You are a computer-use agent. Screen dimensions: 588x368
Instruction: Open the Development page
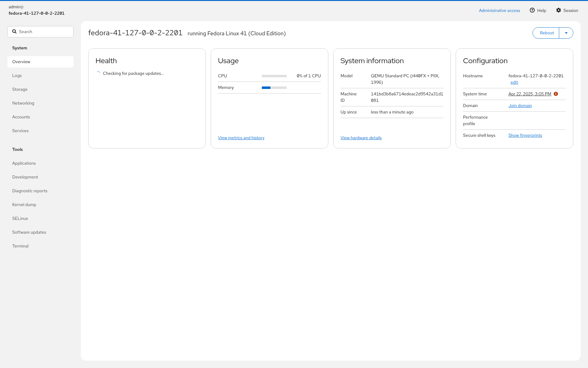[40, 177]
